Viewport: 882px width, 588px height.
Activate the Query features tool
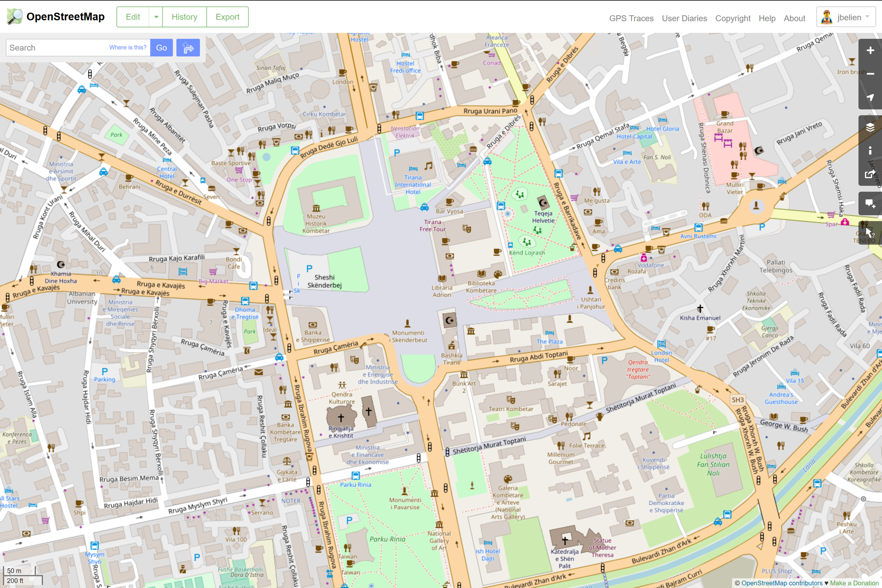tap(870, 233)
